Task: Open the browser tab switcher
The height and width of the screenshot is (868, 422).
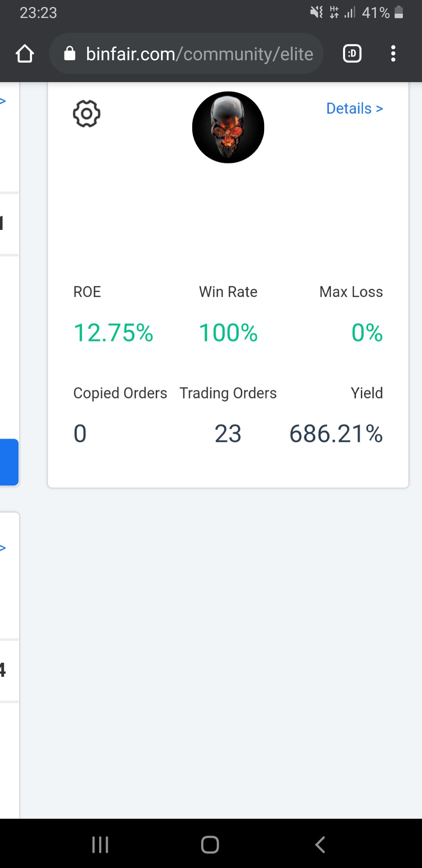Action: pyautogui.click(x=352, y=54)
